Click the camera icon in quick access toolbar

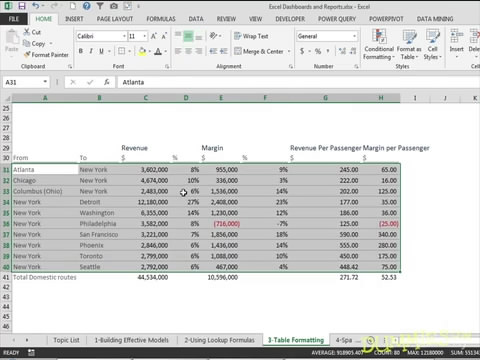click(x=114, y=6)
